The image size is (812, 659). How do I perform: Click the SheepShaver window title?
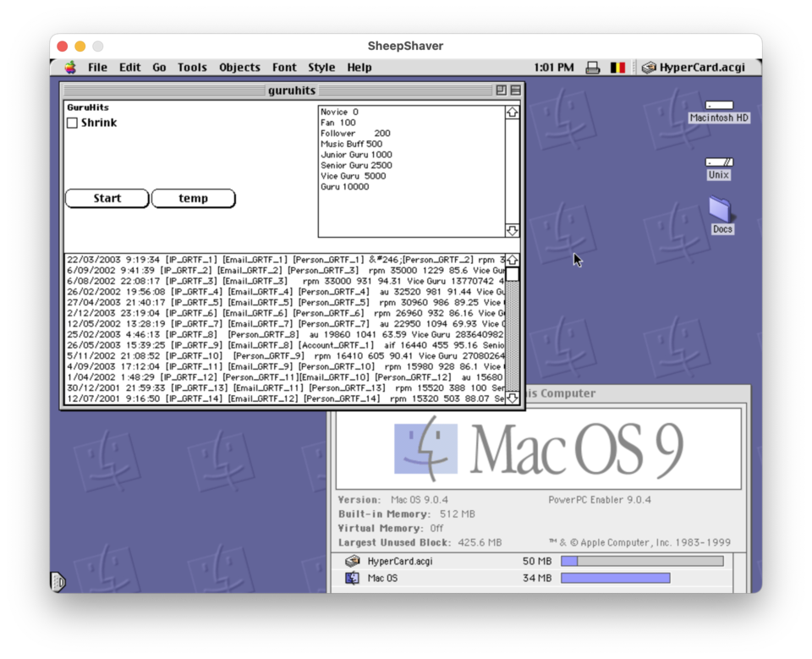point(405,46)
